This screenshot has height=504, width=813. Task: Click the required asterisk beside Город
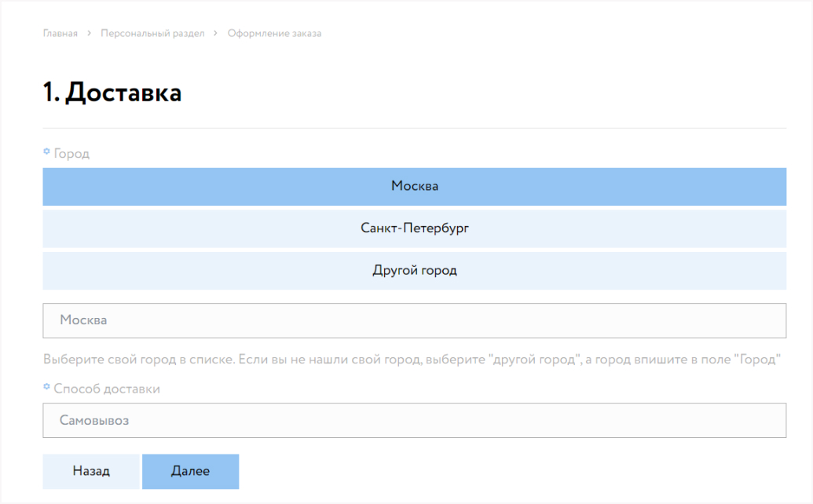pos(46,152)
